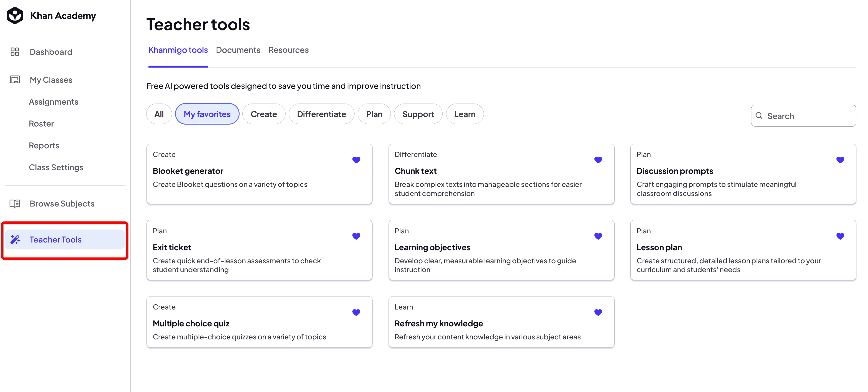Unfavorite the Learning objectives heart
The image size is (868, 392).
pos(598,236)
